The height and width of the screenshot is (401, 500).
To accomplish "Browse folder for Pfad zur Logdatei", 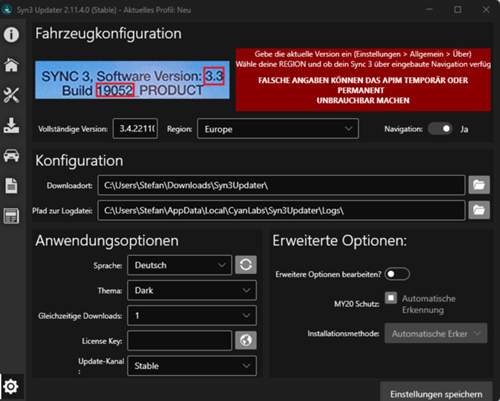I will click(x=479, y=210).
